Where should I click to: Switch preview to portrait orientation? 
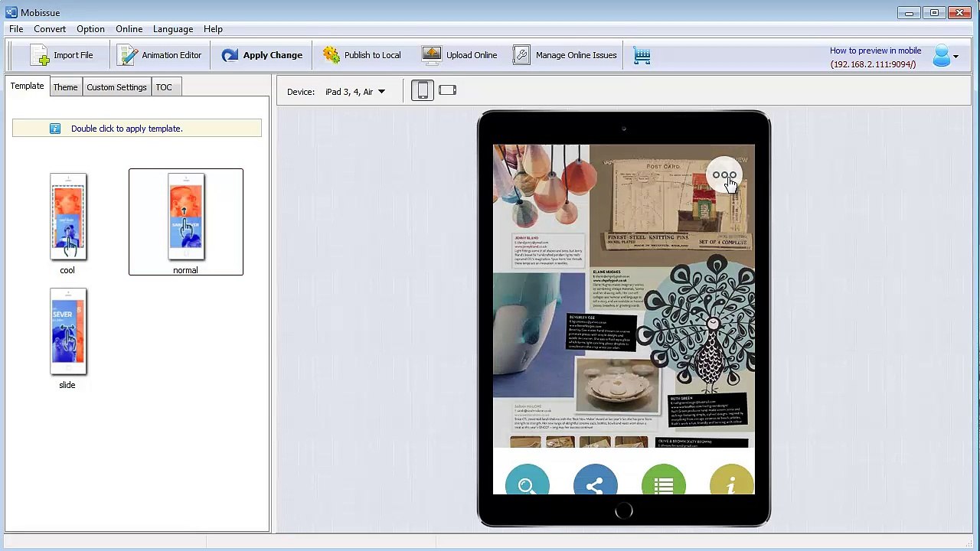pyautogui.click(x=422, y=90)
